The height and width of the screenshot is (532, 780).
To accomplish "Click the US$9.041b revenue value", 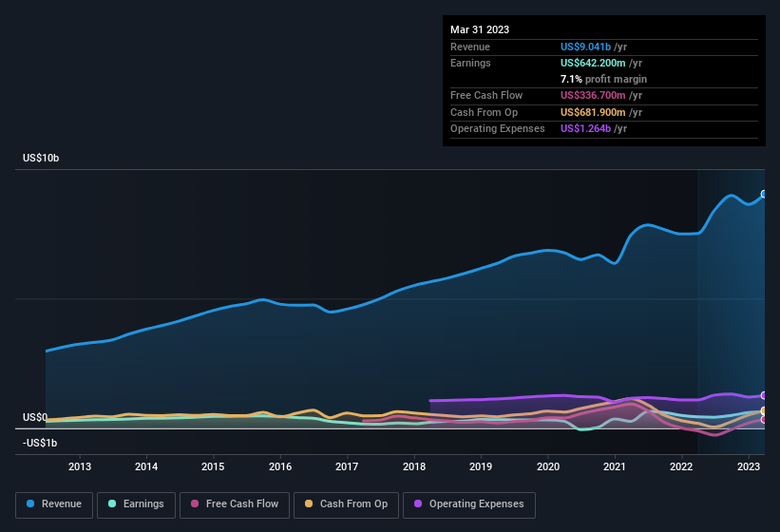I will (x=585, y=47).
